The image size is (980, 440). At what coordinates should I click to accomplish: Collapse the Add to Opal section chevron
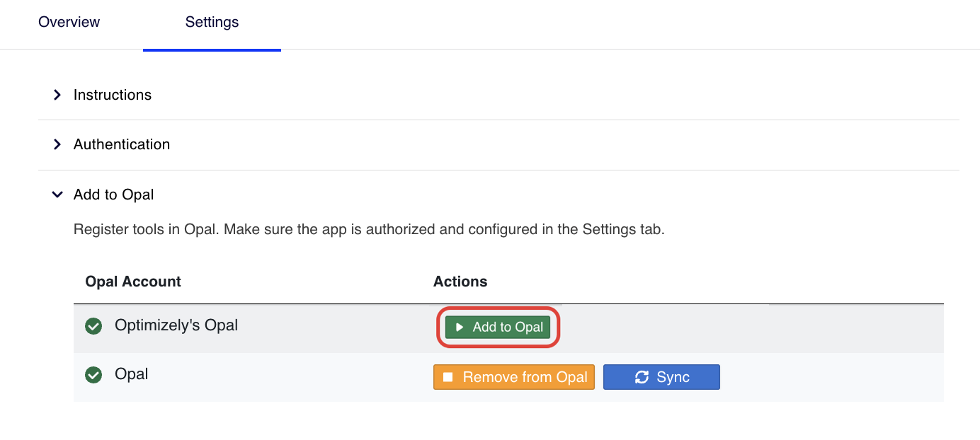point(57,195)
